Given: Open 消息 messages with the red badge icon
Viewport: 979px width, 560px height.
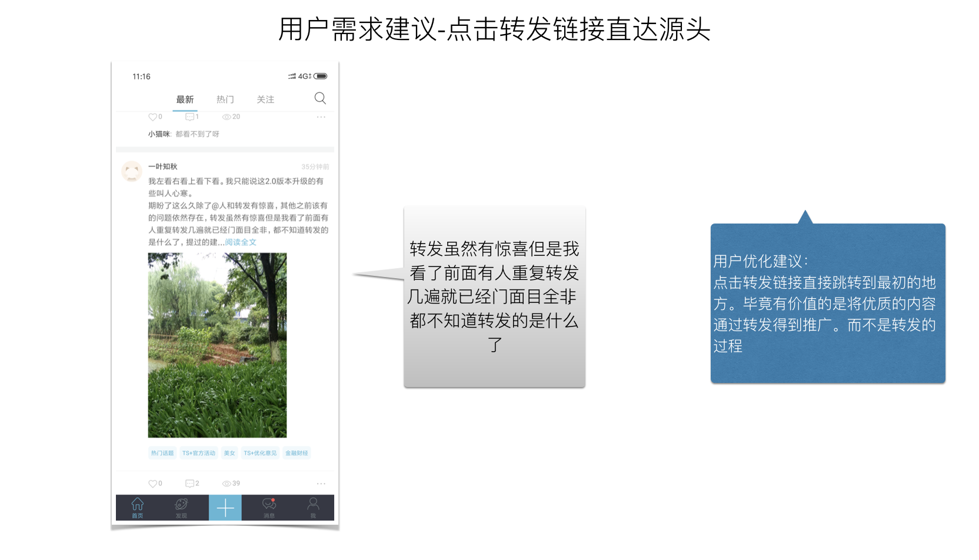Looking at the screenshot, I should [x=269, y=507].
